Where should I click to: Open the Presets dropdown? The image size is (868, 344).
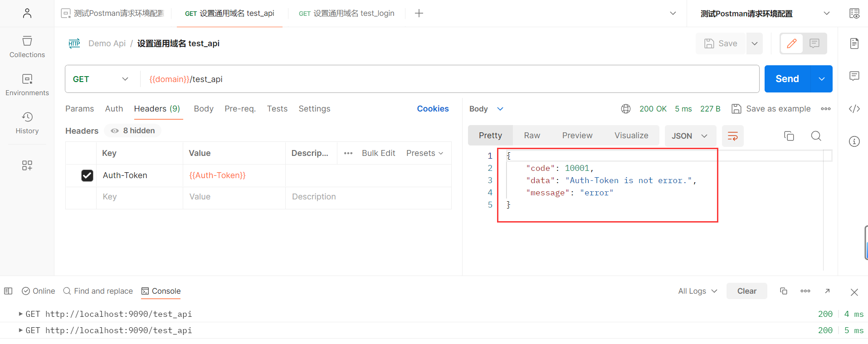pyautogui.click(x=425, y=153)
